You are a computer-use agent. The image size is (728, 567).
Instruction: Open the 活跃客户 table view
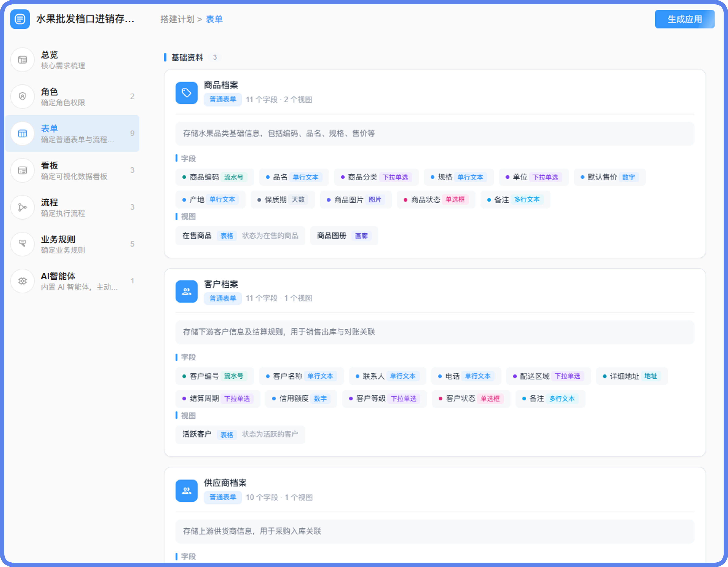pyautogui.click(x=240, y=434)
